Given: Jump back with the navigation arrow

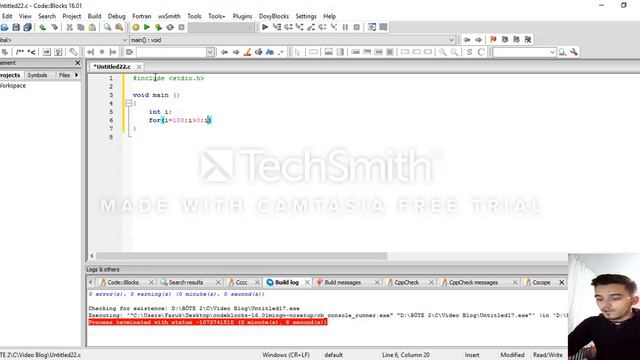Looking at the screenshot, I should pos(467,40).
